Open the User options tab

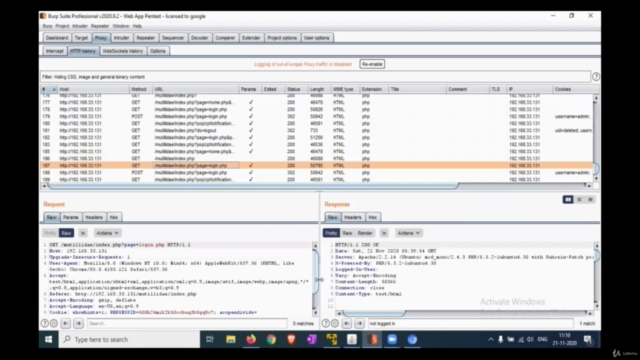point(317,38)
